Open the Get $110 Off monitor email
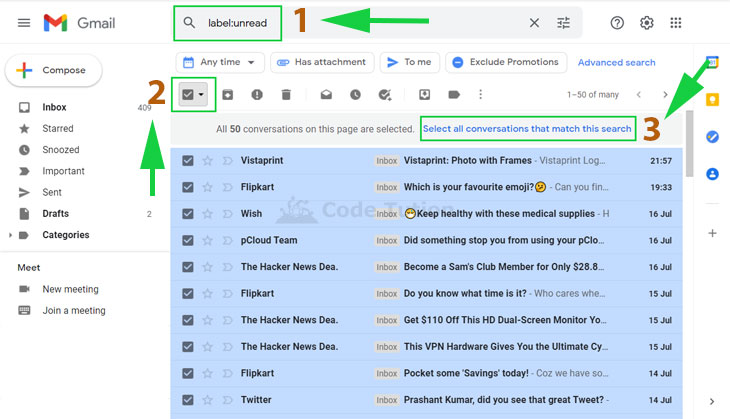Viewport: 730px width, 419px height. pyautogui.click(x=426, y=320)
